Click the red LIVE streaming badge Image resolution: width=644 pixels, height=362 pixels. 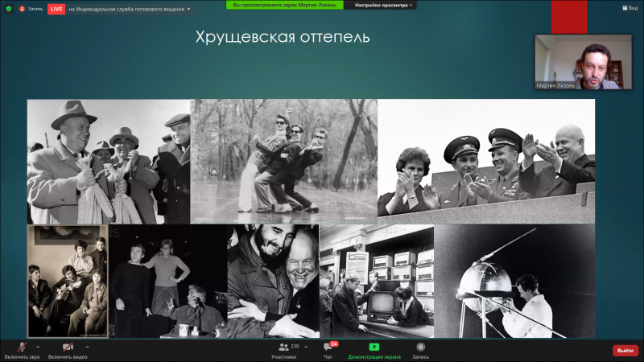pos(56,9)
